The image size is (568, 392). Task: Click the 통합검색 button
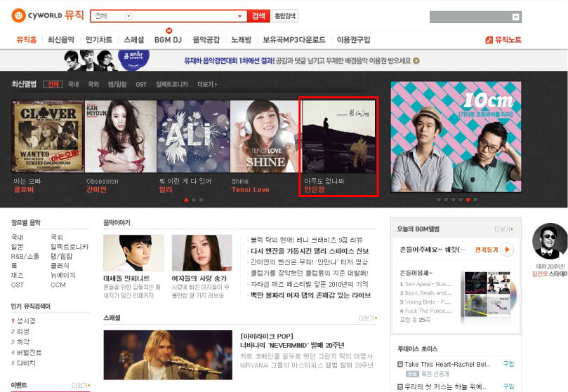pos(285,16)
